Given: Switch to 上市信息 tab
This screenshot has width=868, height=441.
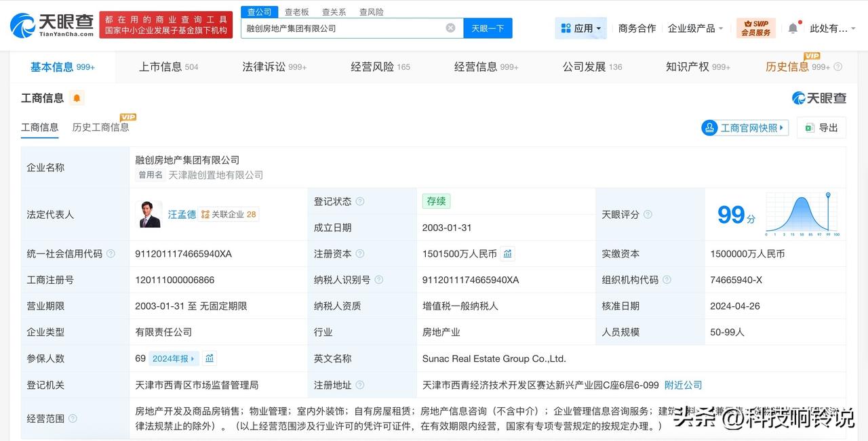Looking at the screenshot, I should coord(169,66).
